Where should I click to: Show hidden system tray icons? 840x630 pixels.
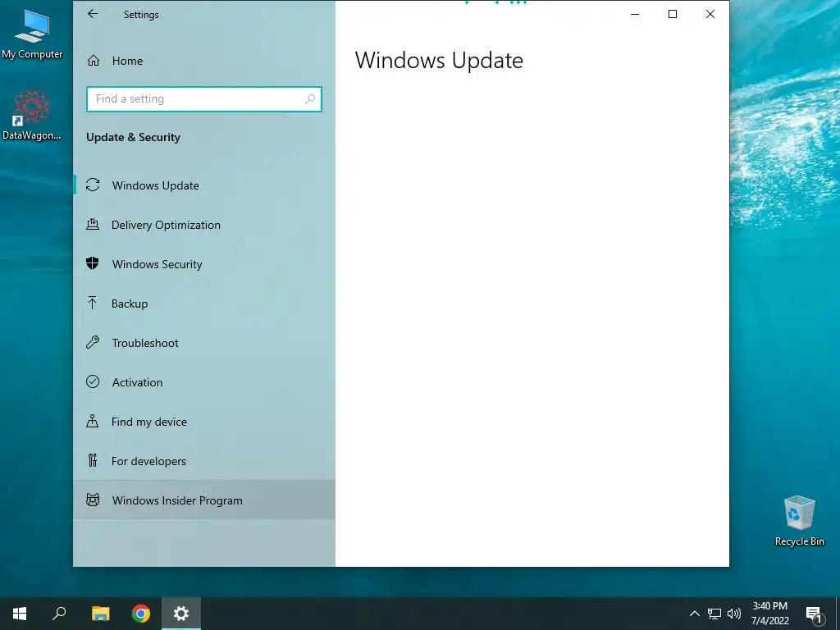coord(694,614)
